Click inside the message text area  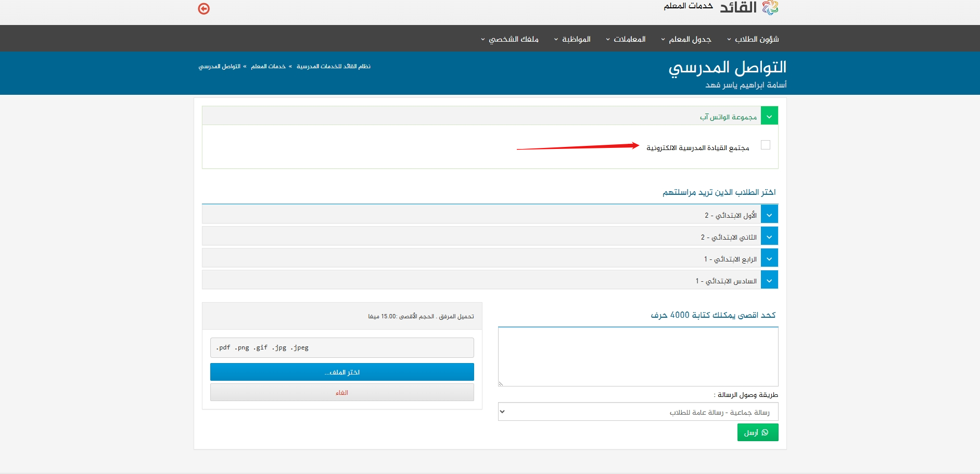tap(638, 357)
